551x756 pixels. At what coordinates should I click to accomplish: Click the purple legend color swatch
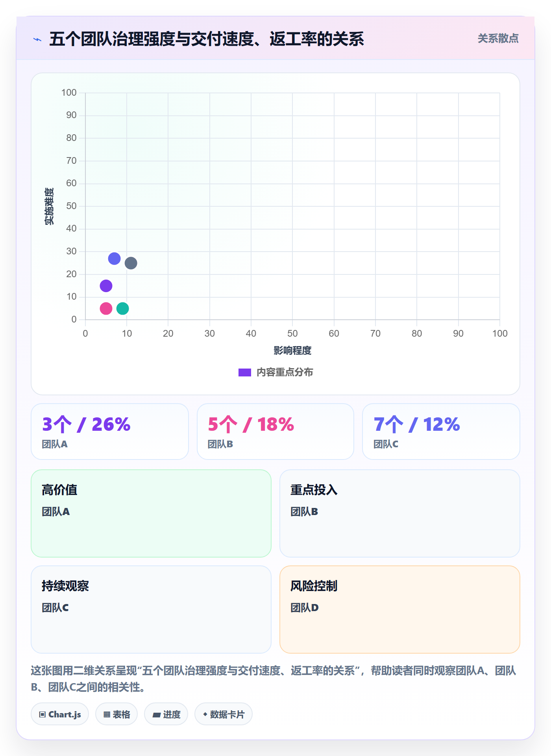pyautogui.click(x=244, y=372)
